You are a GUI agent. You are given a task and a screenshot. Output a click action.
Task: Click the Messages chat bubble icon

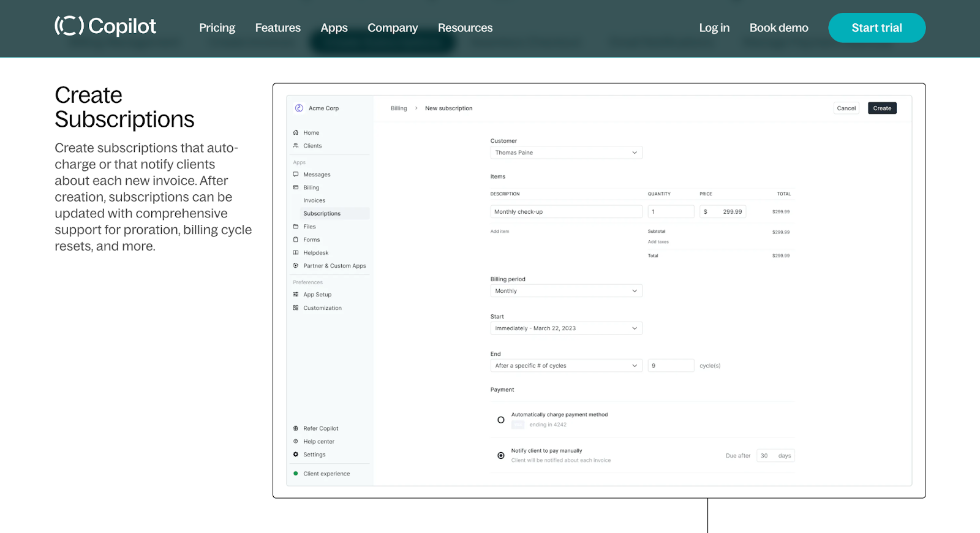[x=296, y=175]
